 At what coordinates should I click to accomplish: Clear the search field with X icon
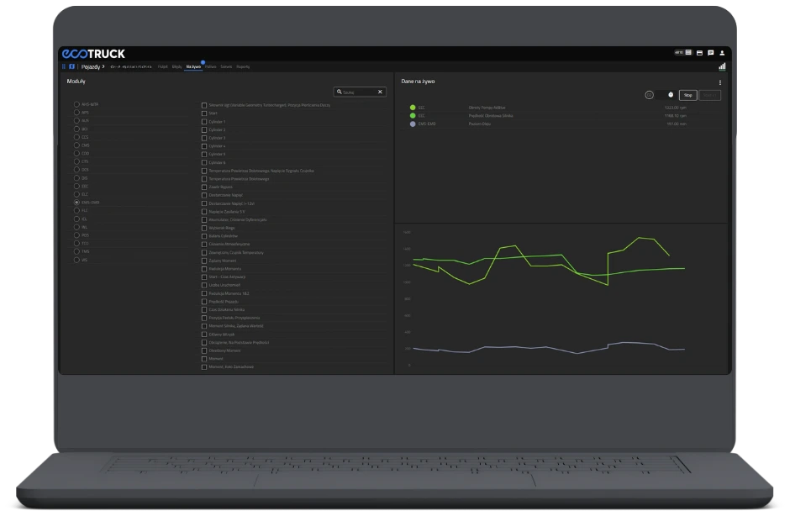pos(380,92)
